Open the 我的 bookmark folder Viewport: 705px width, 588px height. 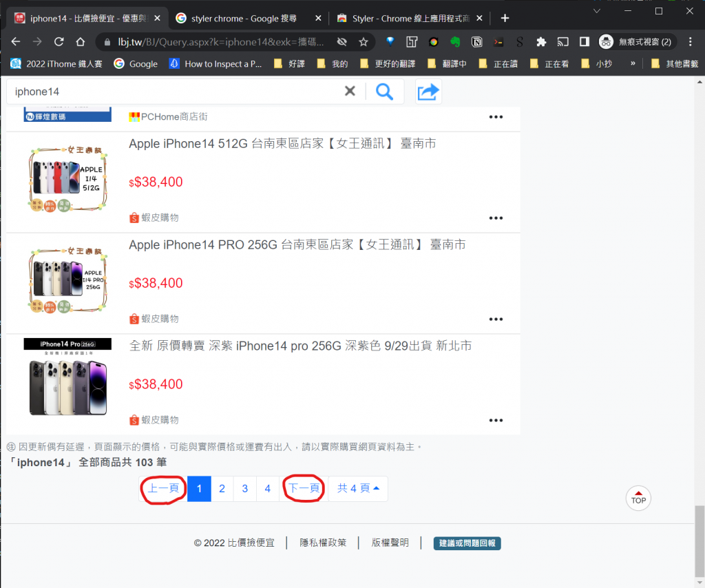point(333,64)
